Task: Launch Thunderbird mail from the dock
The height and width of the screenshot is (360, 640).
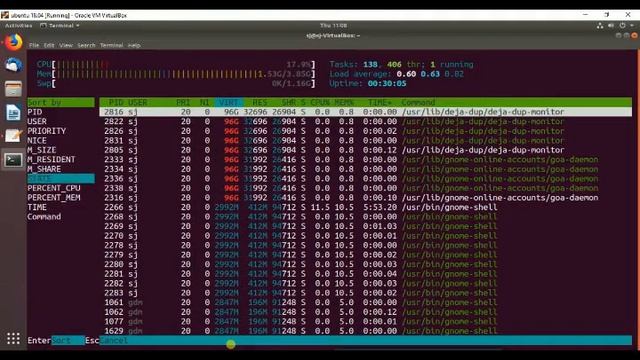Action: [13, 65]
